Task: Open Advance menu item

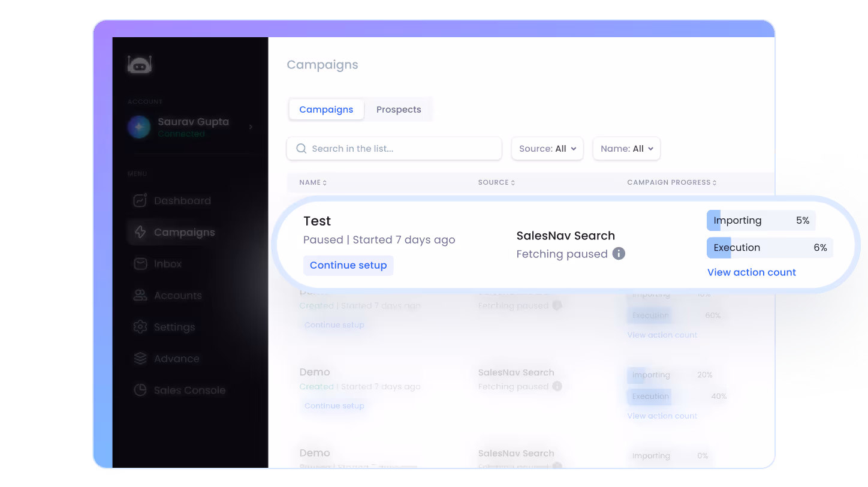Action: tap(176, 359)
